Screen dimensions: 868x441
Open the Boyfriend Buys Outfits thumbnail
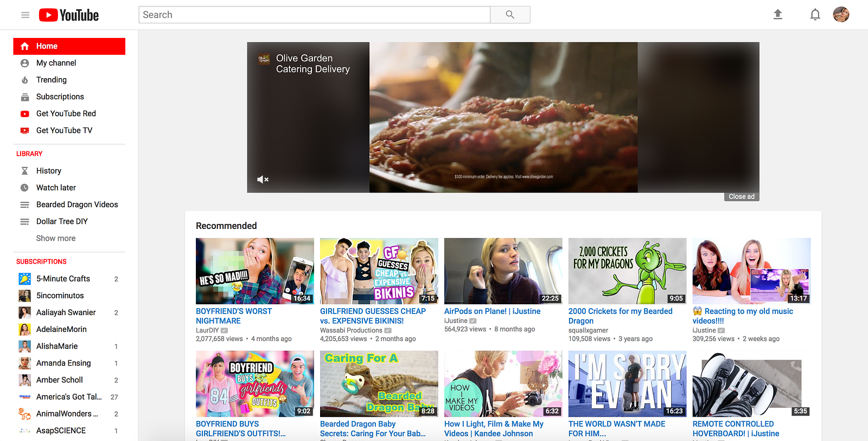[255, 384]
